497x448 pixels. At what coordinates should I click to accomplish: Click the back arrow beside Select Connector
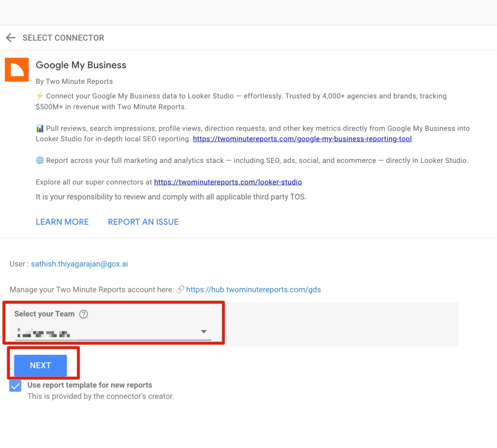[x=11, y=38]
